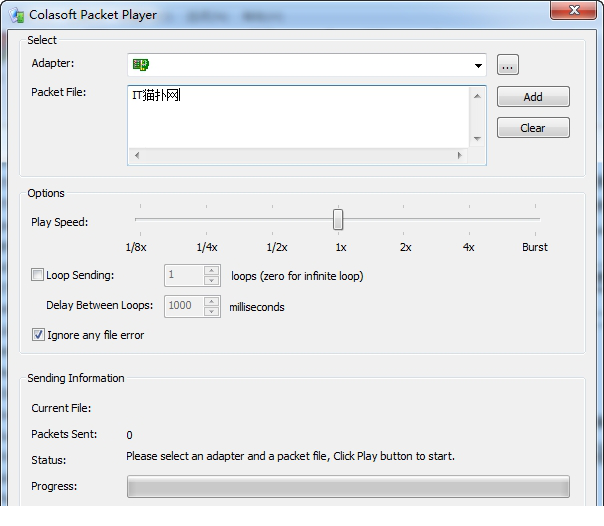This screenshot has width=604, height=526.
Task: Click the adapter browse ellipsis button
Action: [508, 65]
